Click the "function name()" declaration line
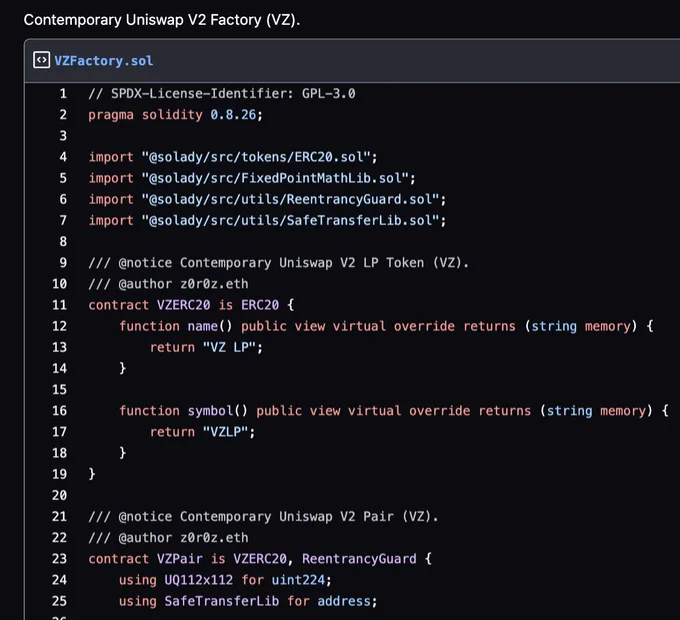The width and height of the screenshot is (680, 620). [386, 326]
